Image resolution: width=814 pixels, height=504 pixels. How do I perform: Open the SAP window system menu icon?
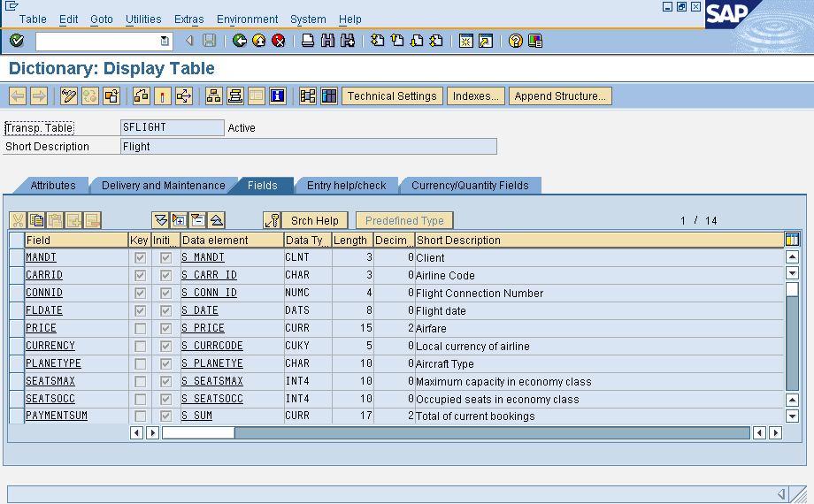pyautogui.click(x=12, y=6)
